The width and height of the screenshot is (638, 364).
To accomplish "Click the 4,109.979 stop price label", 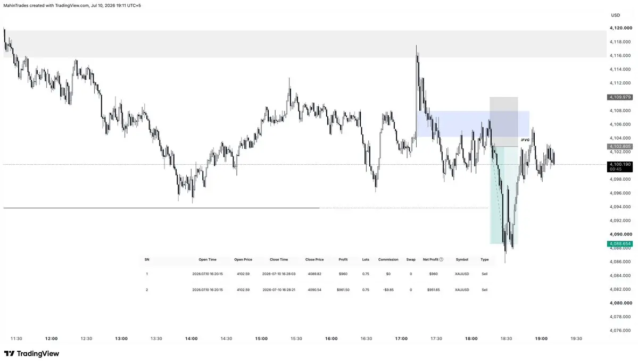I will tap(620, 97).
